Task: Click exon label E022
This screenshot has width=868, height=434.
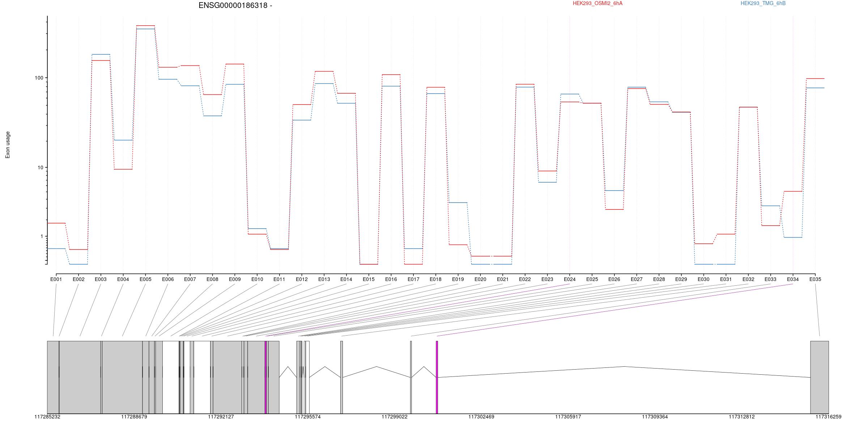Action: pyautogui.click(x=525, y=279)
